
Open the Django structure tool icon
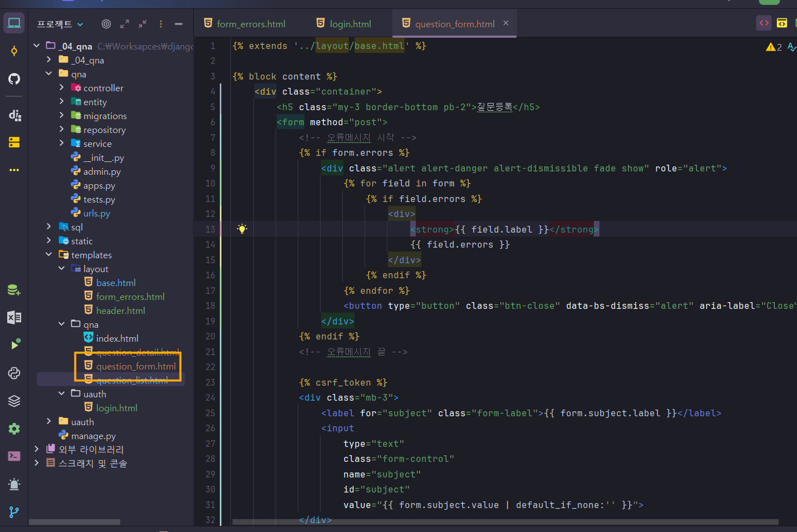14,115
